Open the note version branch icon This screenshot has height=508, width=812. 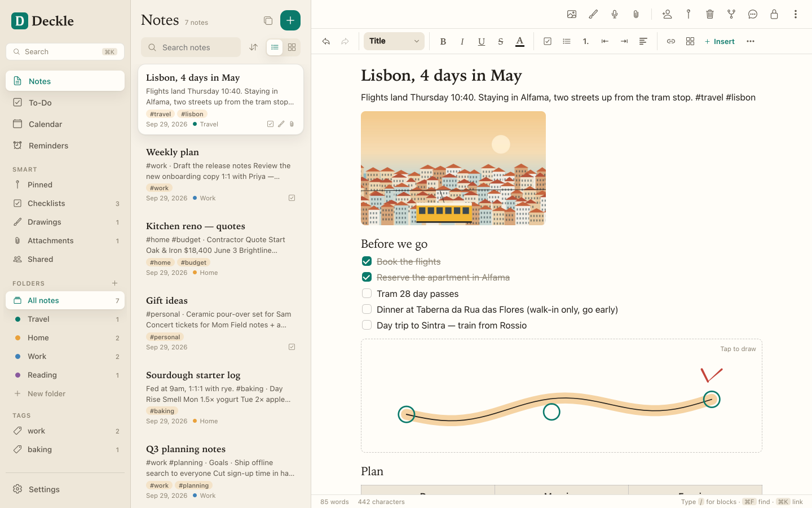[731, 15]
